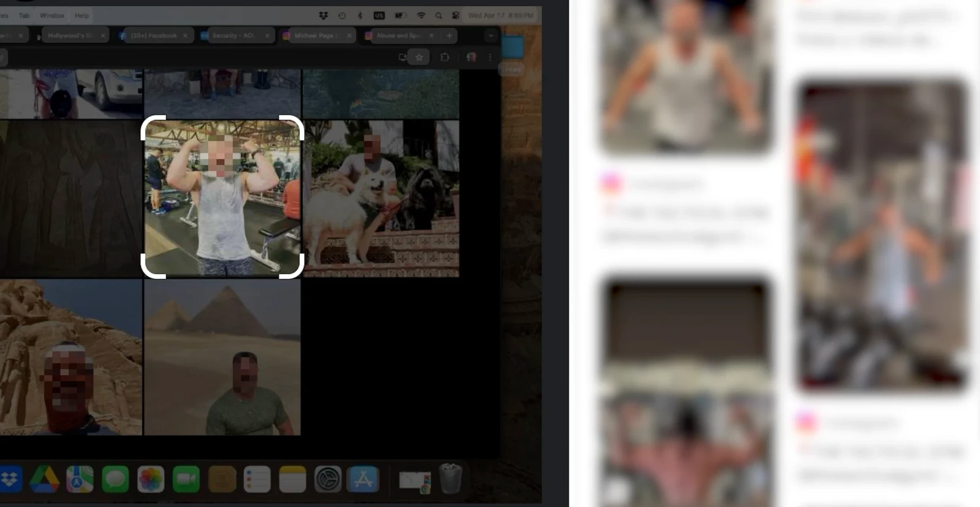This screenshot has width=980, height=507.
Task: Switch to the Hollywood's tab
Action: [72, 36]
